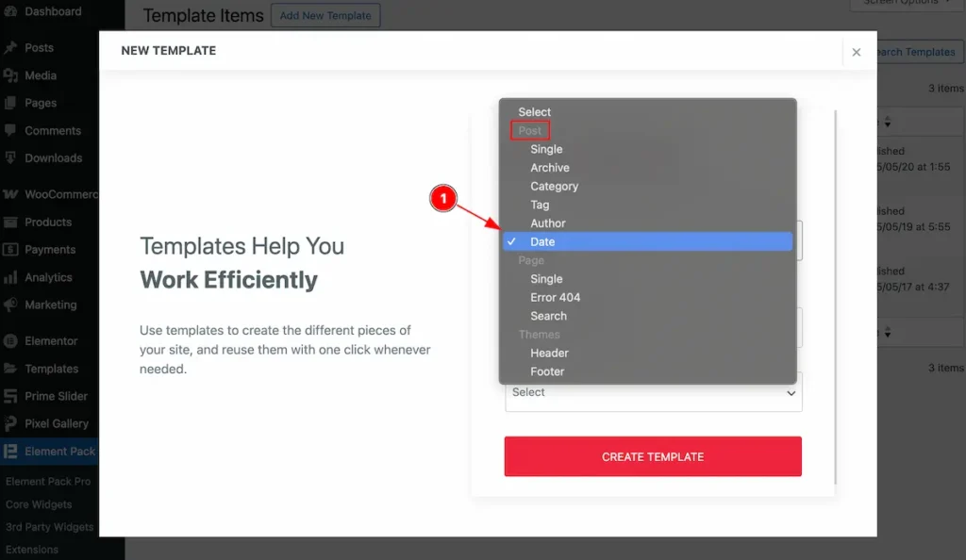Click the Create Template button
966x560 pixels.
click(x=653, y=456)
